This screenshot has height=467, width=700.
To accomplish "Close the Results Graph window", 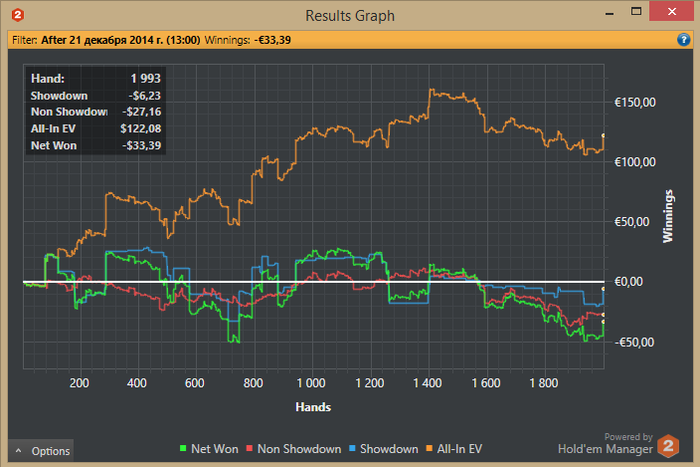I will point(671,12).
